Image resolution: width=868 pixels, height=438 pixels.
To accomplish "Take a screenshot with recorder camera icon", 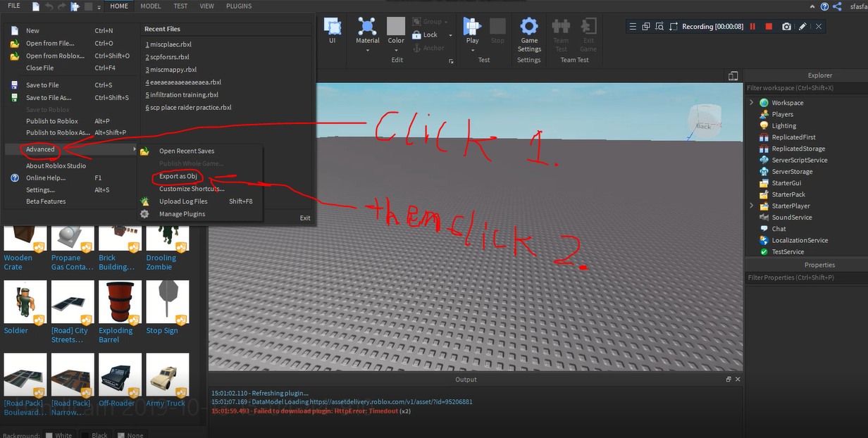I will click(x=786, y=26).
